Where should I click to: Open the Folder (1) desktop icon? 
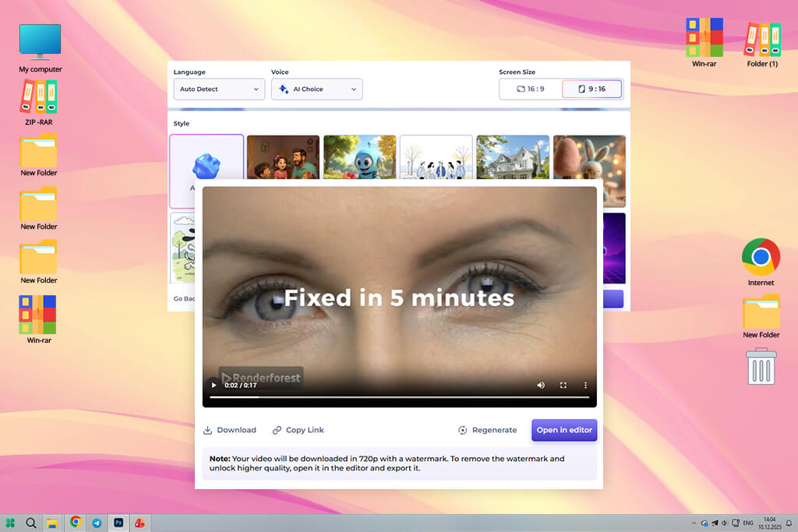coord(762,44)
